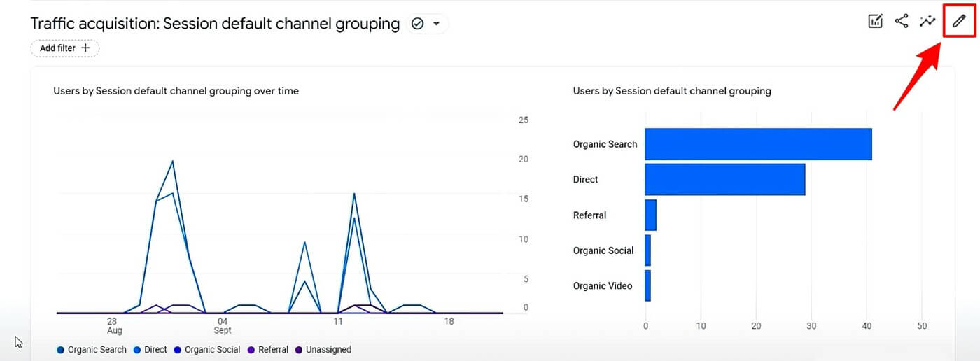This screenshot has width=980, height=361.
Task: Click the tallest peak on line chart
Action: tap(172, 162)
